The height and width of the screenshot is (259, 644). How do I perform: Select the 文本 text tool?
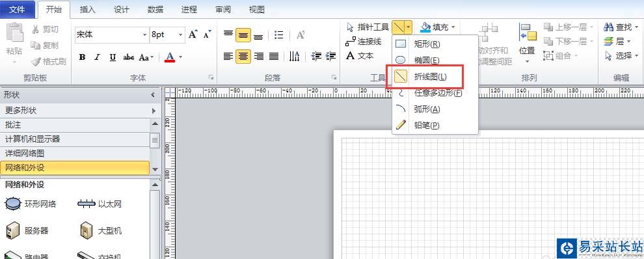click(x=360, y=55)
